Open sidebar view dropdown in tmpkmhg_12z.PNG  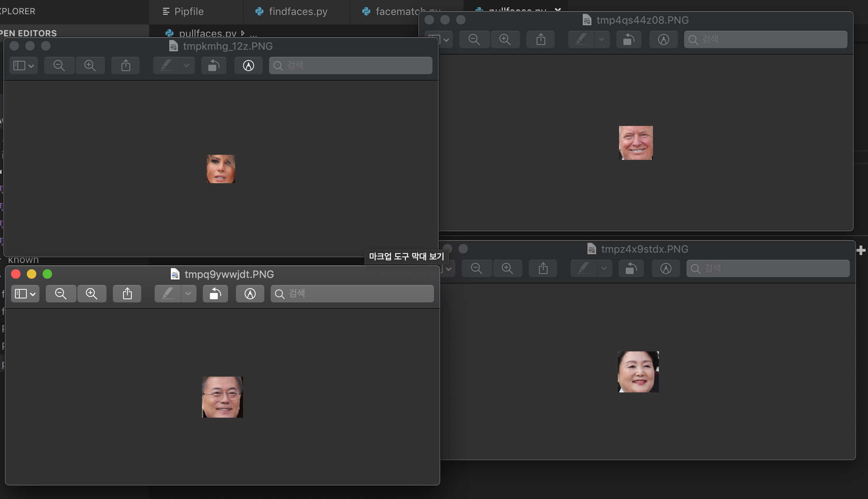point(23,66)
